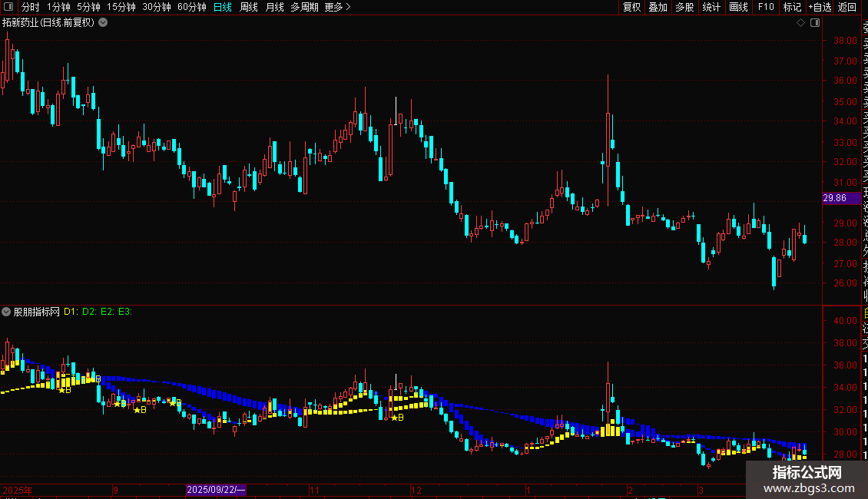Screen dimensions: 868x499
Task: Switch to 周线 weekly chart
Action: point(249,7)
